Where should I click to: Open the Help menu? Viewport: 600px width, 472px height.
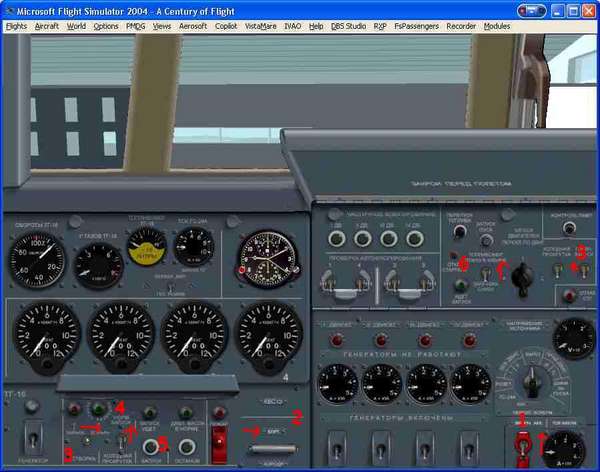pyautogui.click(x=316, y=26)
